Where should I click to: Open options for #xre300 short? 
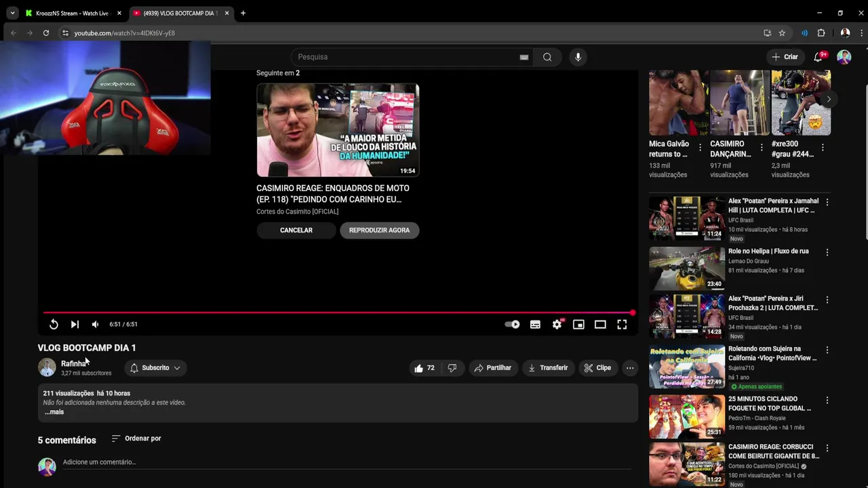pos(823,147)
